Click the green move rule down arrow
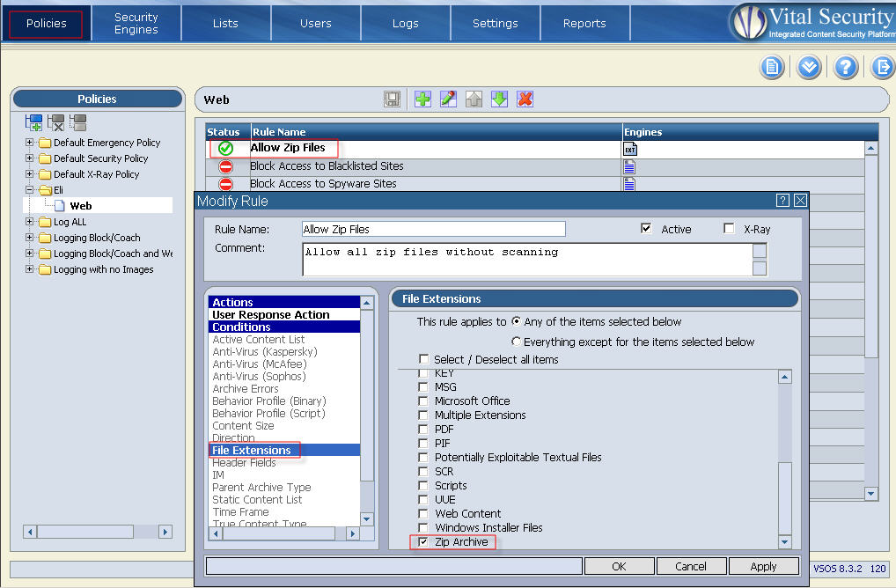Screen dimensions: 896x588 click(x=499, y=99)
